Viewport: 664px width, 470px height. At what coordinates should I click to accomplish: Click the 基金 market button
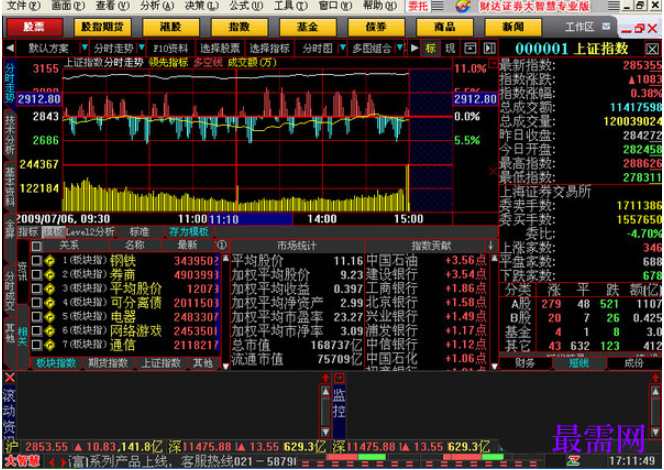tap(307, 28)
